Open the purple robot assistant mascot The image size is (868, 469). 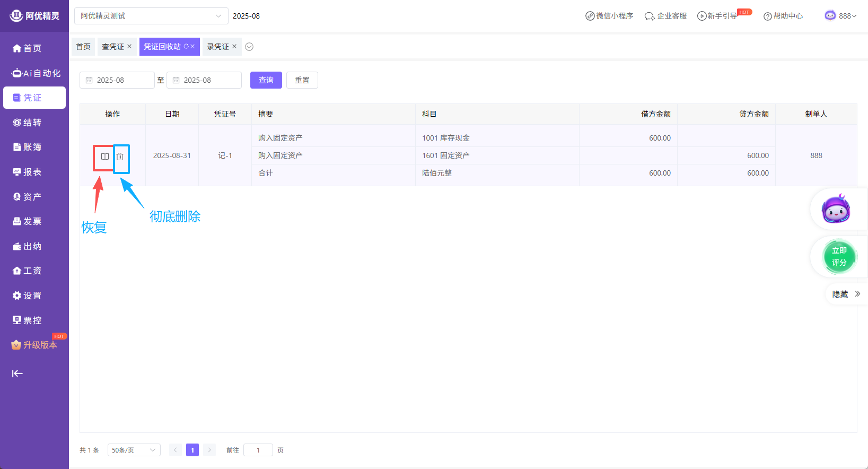tap(836, 209)
